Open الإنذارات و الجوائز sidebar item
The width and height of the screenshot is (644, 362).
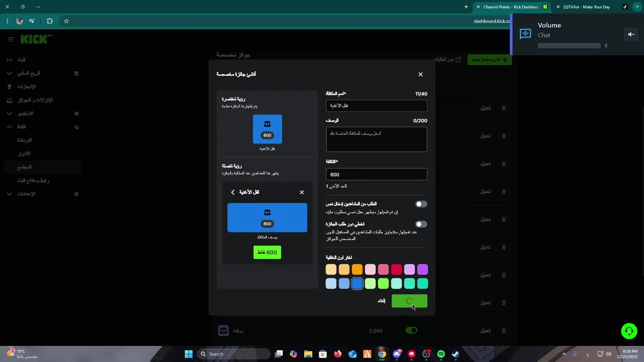tap(35, 100)
